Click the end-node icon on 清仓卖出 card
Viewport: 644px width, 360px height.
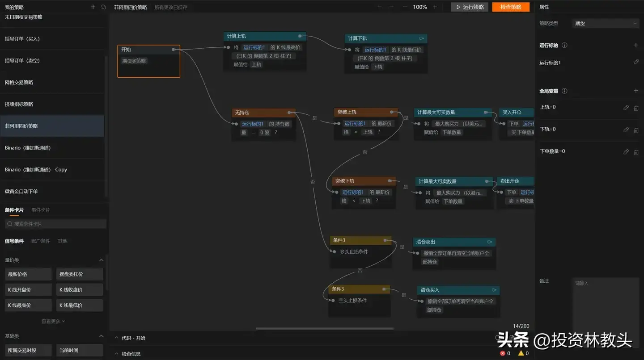coord(489,242)
